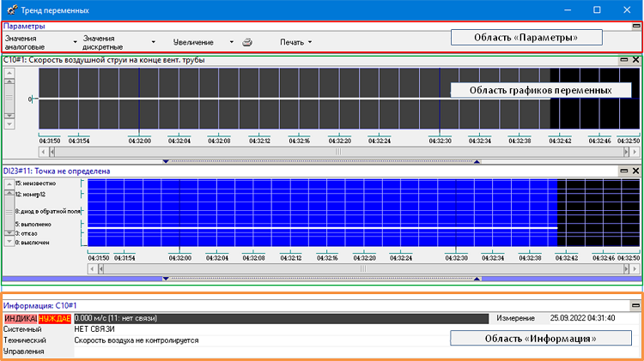The image size is (644, 361).
Task: Click right arrow of DI23#11 time scrollbar
Action: 635,269
